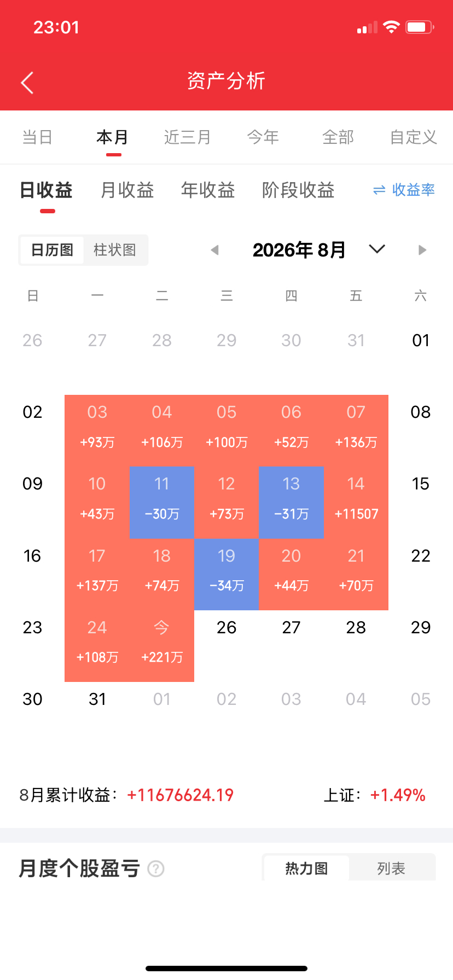Tap the battery indicator icon

pyautogui.click(x=420, y=27)
